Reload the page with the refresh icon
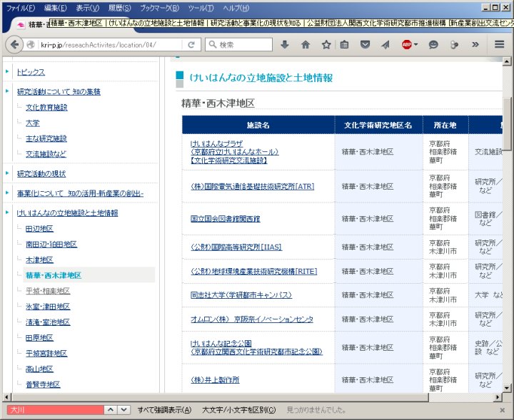The image size is (514, 420). tap(191, 44)
